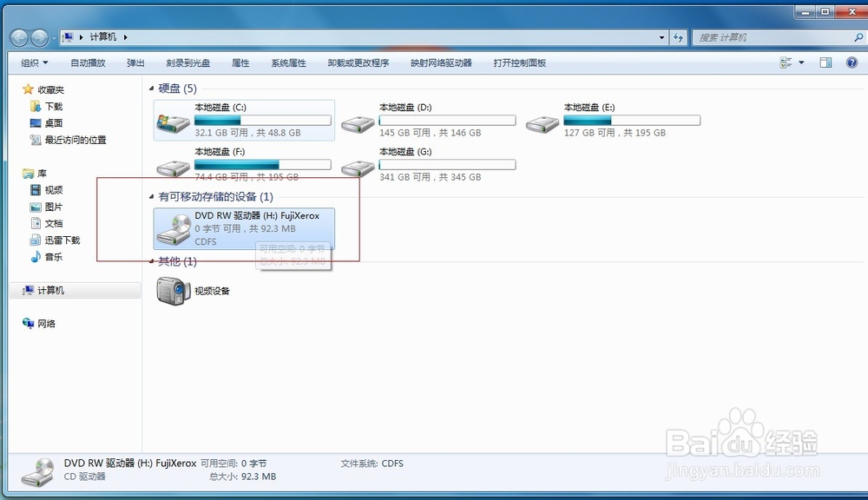Select the 本地磁盘 (F:) drive icon
Screen dimensions: 868x500
(x=174, y=168)
